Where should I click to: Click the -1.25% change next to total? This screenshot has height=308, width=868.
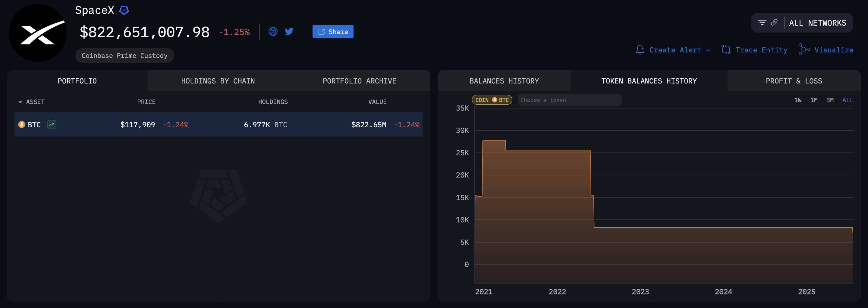[234, 32]
